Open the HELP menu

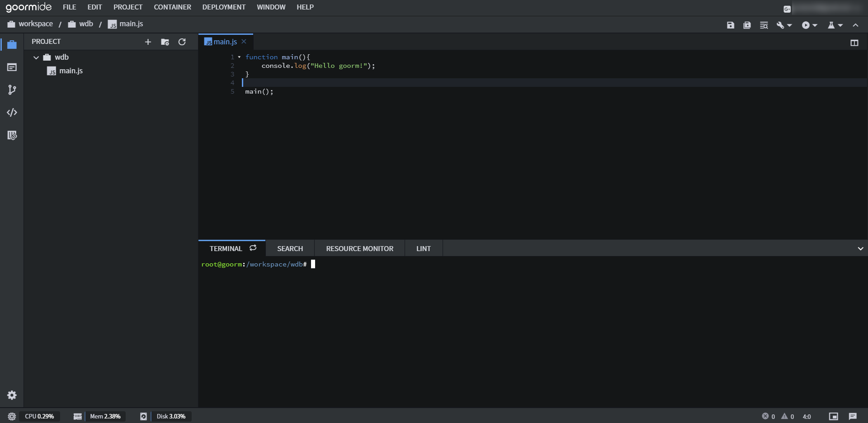(305, 7)
